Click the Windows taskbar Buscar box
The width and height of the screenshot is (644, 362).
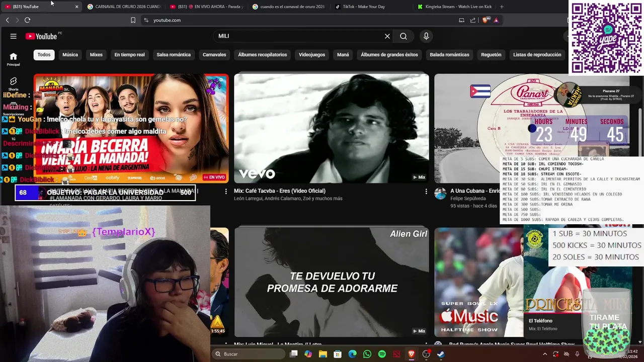click(249, 354)
